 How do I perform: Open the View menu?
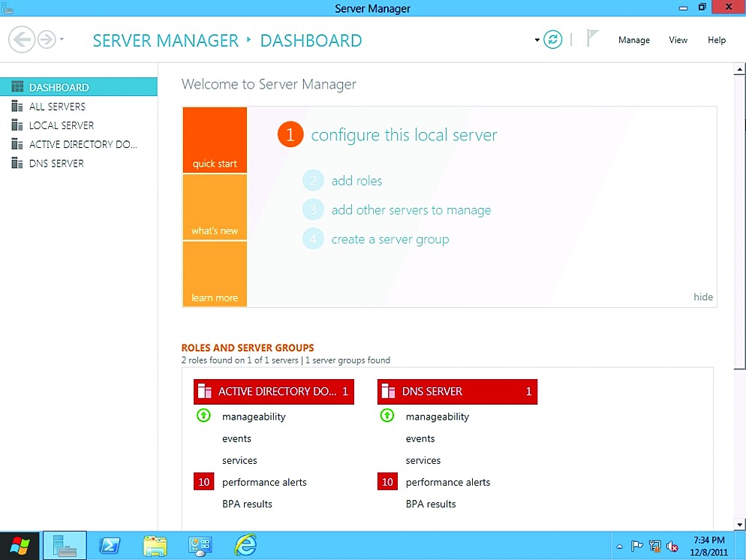tap(678, 41)
